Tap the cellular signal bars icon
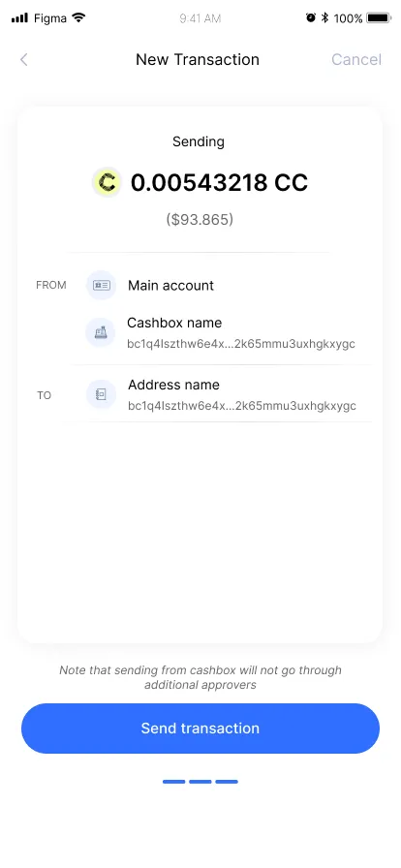The height and width of the screenshot is (868, 401). [20, 18]
